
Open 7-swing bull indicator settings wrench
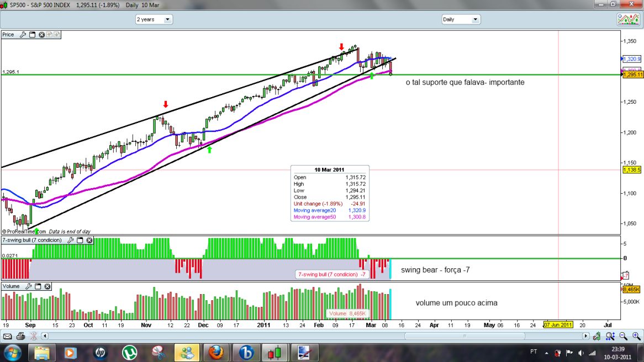point(71,240)
